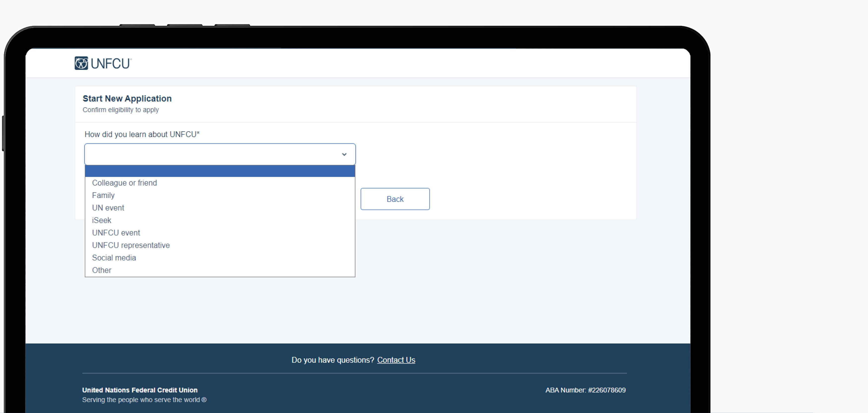Choose 'Colleague or friend' option

pos(220,183)
